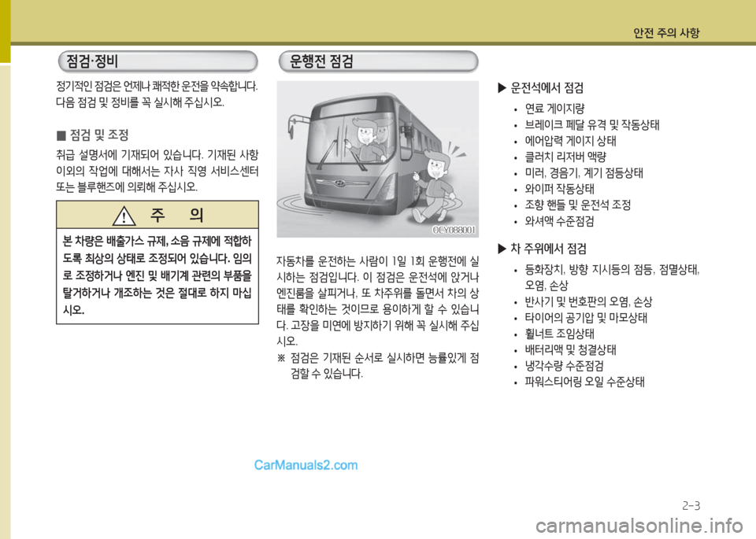
Task: Click list item 타이어의 공기압 및 마모상태
Action: 586,318
